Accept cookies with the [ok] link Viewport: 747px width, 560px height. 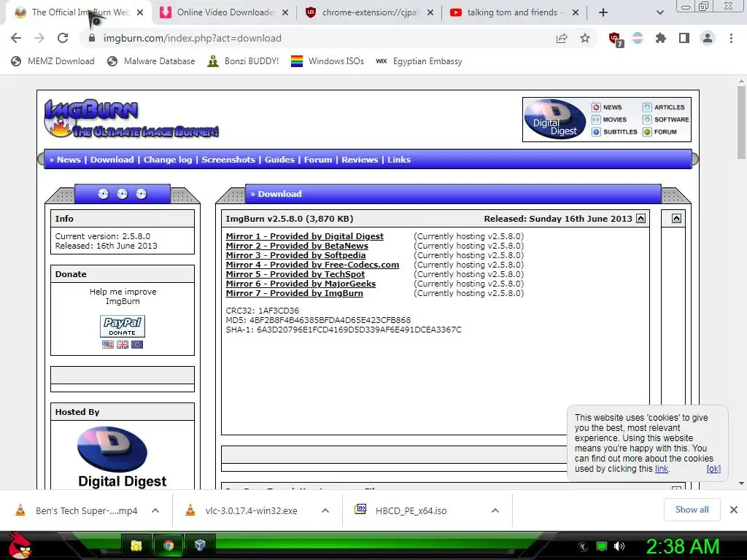pyautogui.click(x=713, y=469)
